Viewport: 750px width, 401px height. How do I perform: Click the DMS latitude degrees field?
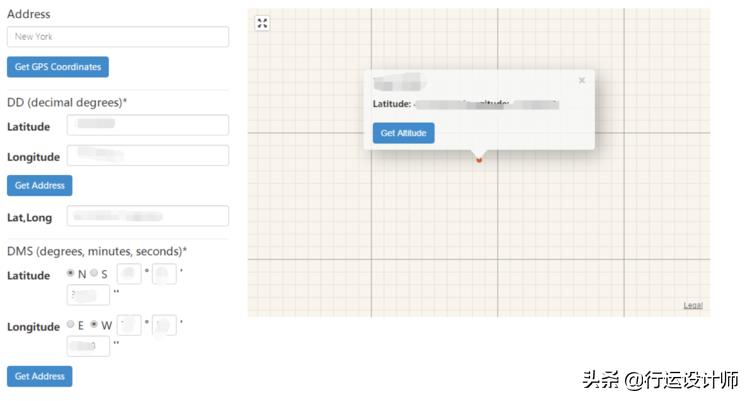pyautogui.click(x=129, y=274)
